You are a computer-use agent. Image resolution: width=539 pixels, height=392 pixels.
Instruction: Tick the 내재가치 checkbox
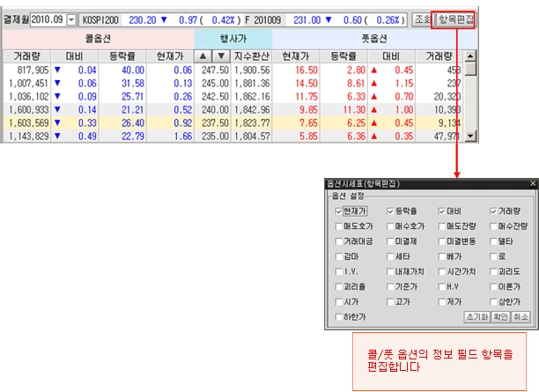pos(390,271)
